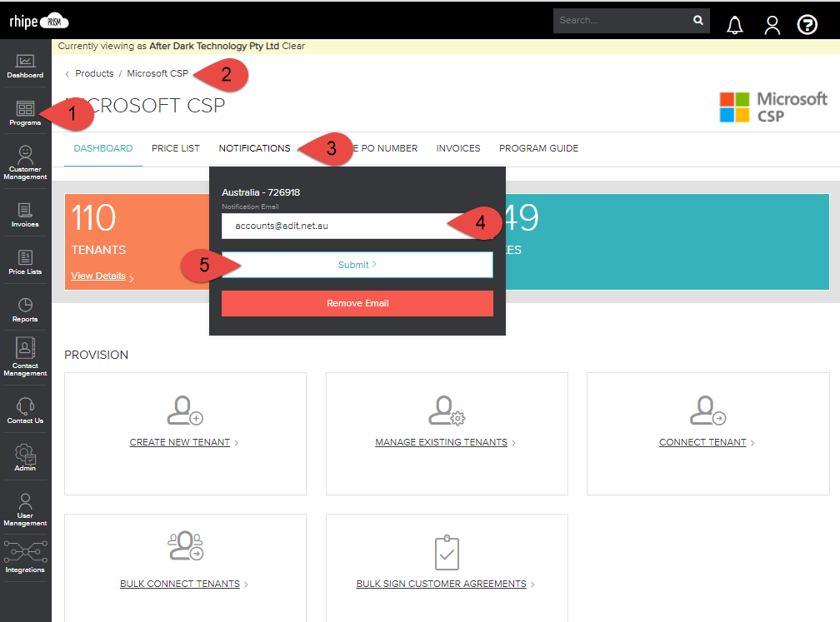Open the Create New Tenant link
The image size is (840, 622).
(179, 442)
